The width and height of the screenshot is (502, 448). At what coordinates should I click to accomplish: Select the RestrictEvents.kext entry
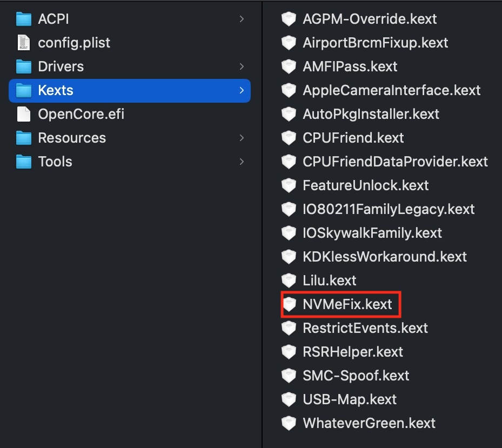[x=365, y=328]
